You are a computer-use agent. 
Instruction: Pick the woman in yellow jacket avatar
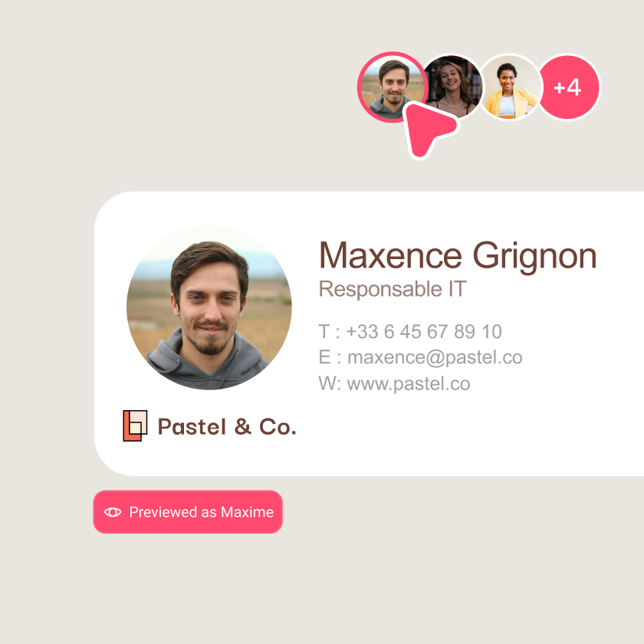(x=509, y=87)
